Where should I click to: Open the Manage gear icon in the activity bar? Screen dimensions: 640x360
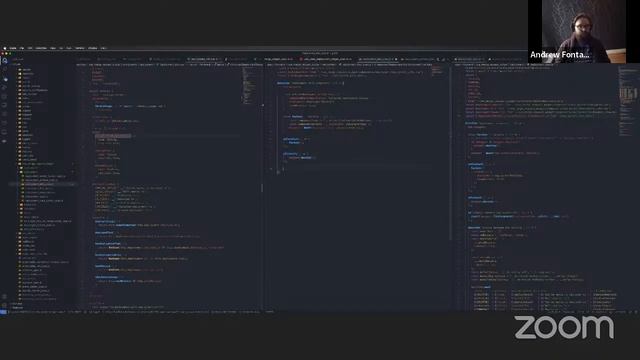(4, 305)
